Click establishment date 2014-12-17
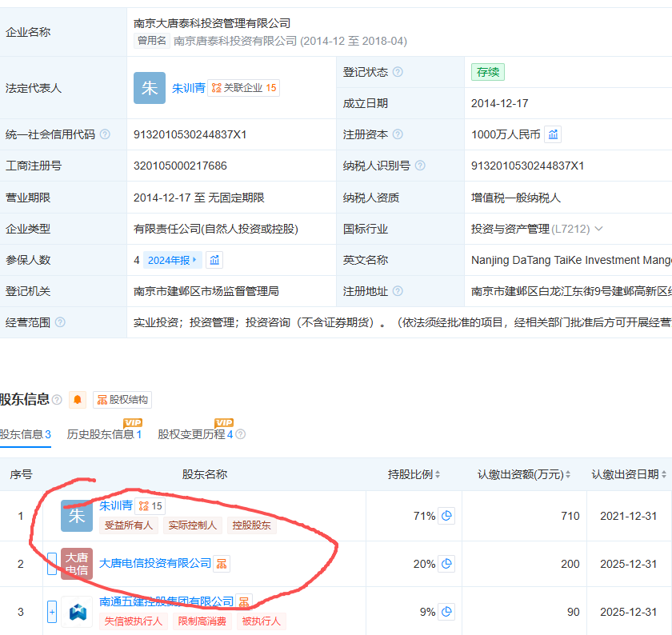The width and height of the screenshot is (672, 635). [500, 103]
